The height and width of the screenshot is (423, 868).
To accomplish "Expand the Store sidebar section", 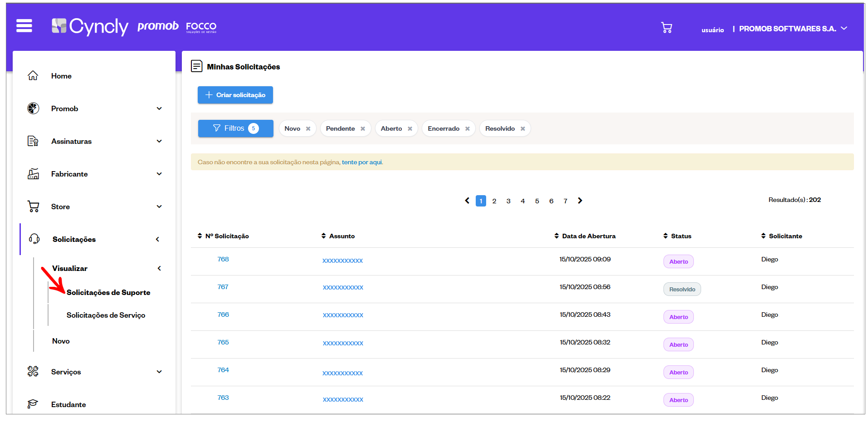I will (x=159, y=207).
